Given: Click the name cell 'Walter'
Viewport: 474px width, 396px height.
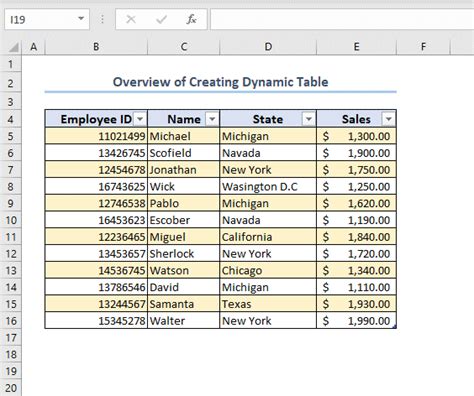Looking at the screenshot, I should tap(184, 321).
